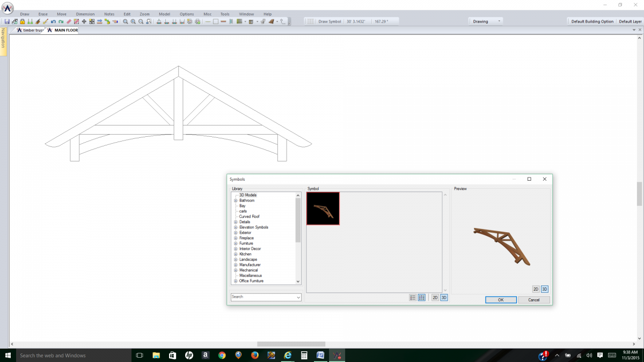Open the Tools menu
The width and height of the screenshot is (644, 362).
[224, 14]
